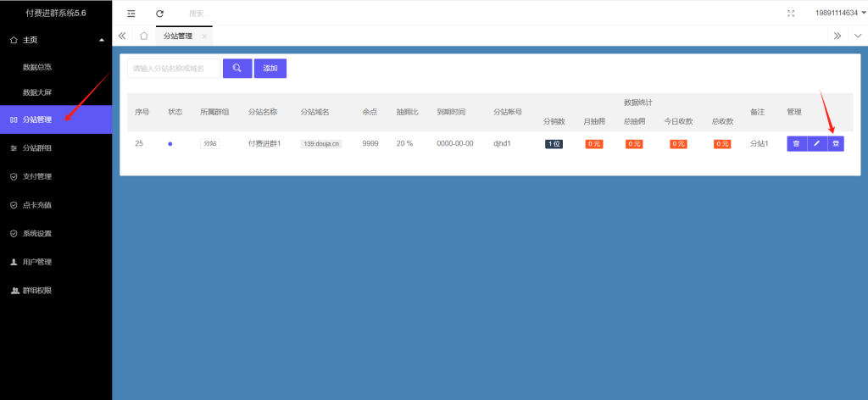Click the 分站群组 sidebar icon

[x=14, y=148]
